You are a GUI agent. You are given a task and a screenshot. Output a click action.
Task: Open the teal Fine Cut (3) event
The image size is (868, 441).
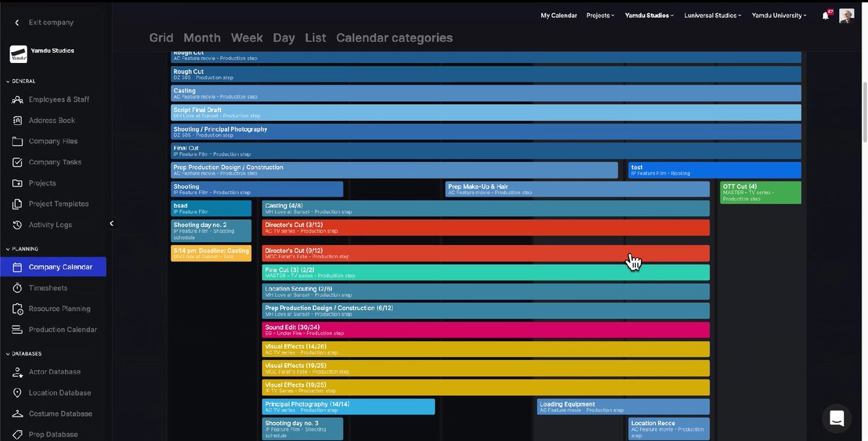[x=485, y=272]
